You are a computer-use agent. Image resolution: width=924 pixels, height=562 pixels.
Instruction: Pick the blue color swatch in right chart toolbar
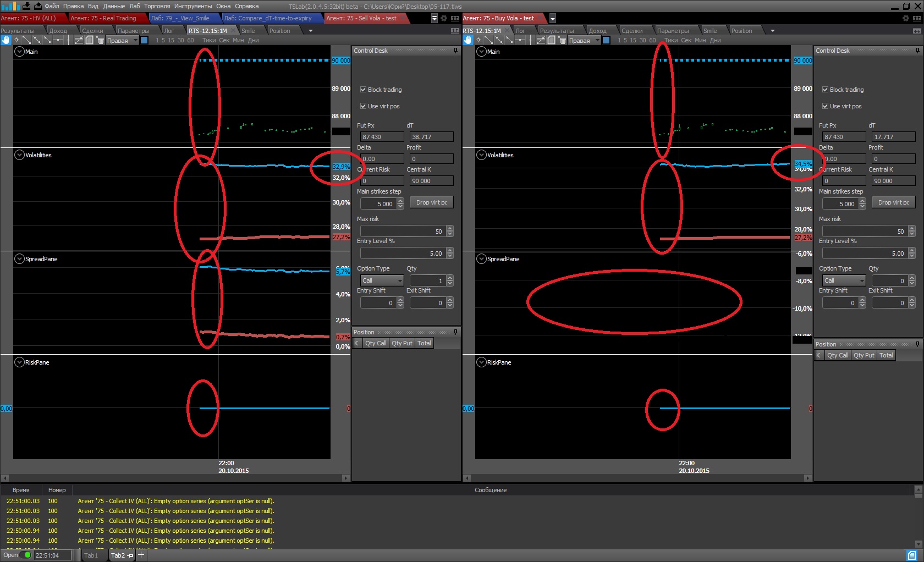coord(606,40)
